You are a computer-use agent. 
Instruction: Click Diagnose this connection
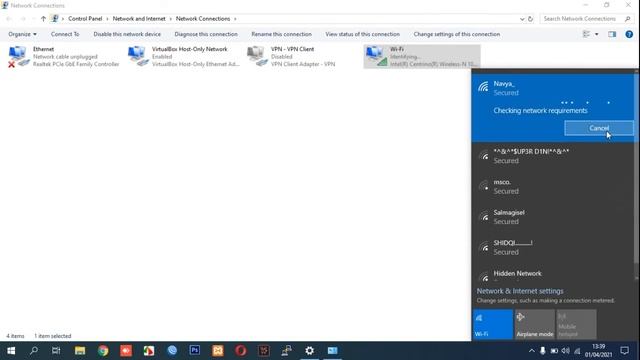tap(206, 34)
